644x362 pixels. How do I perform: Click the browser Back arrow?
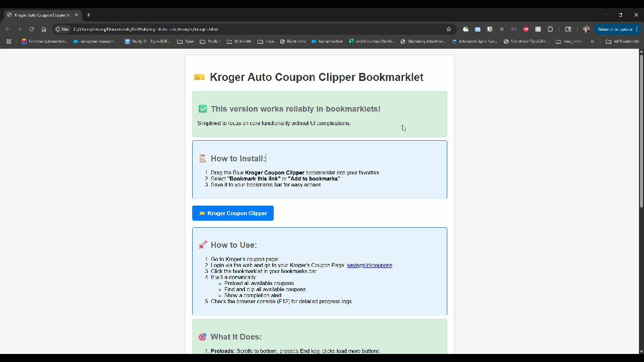(8, 29)
